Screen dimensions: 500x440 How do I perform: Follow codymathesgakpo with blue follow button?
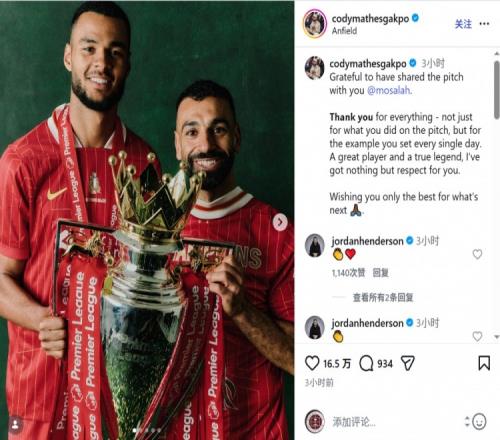(x=463, y=24)
